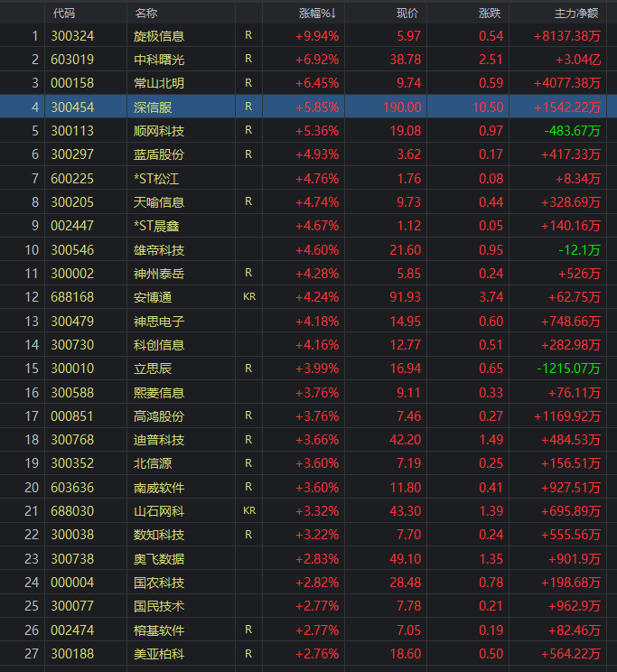Select 高鸿股份 stock name

(x=159, y=416)
